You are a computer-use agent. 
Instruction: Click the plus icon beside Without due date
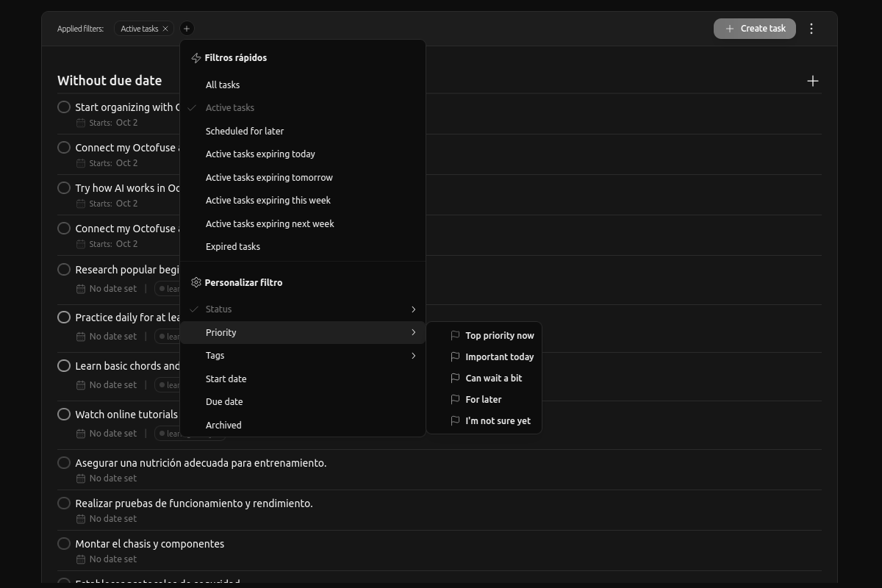(x=813, y=81)
